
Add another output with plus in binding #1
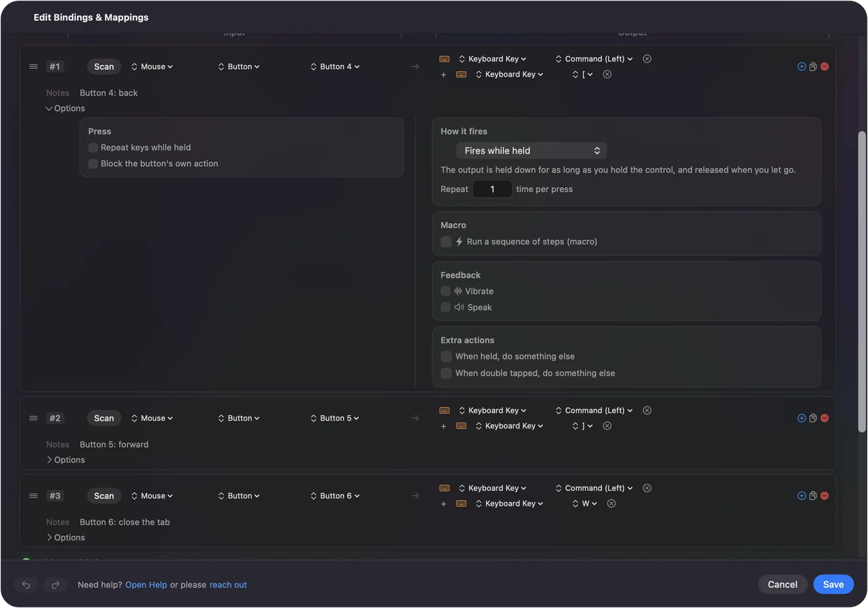(x=443, y=75)
